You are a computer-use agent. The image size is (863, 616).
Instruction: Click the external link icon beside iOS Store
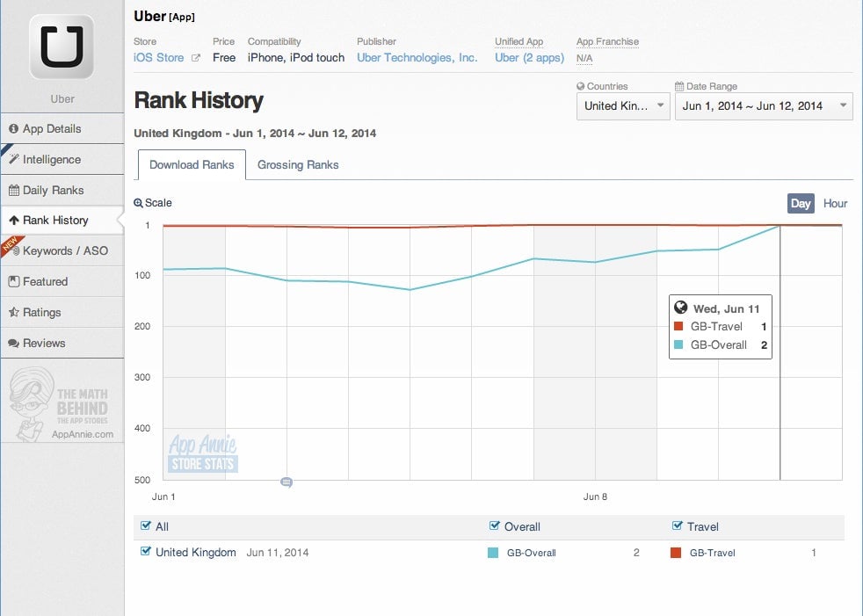point(195,58)
